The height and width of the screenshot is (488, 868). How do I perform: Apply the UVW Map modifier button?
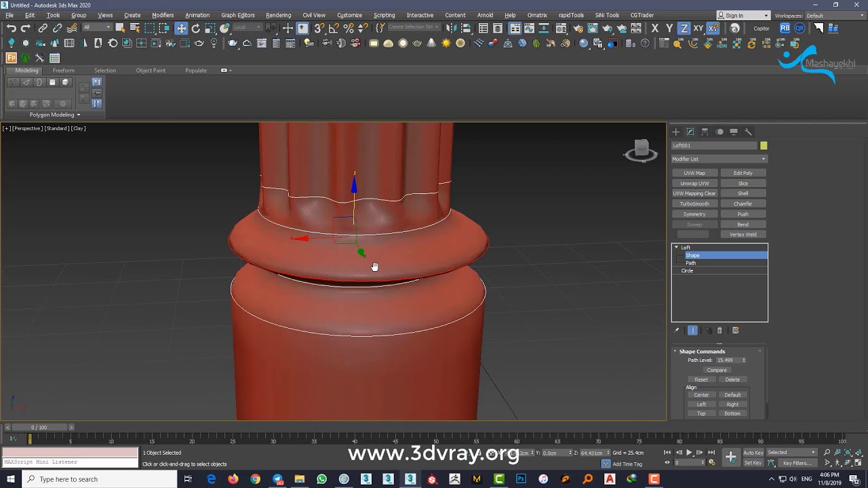(694, 173)
